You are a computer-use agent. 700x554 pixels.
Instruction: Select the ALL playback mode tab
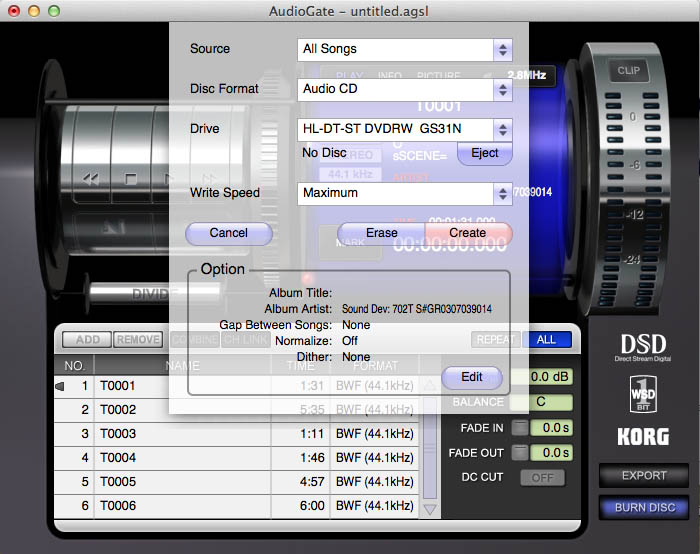(x=546, y=340)
